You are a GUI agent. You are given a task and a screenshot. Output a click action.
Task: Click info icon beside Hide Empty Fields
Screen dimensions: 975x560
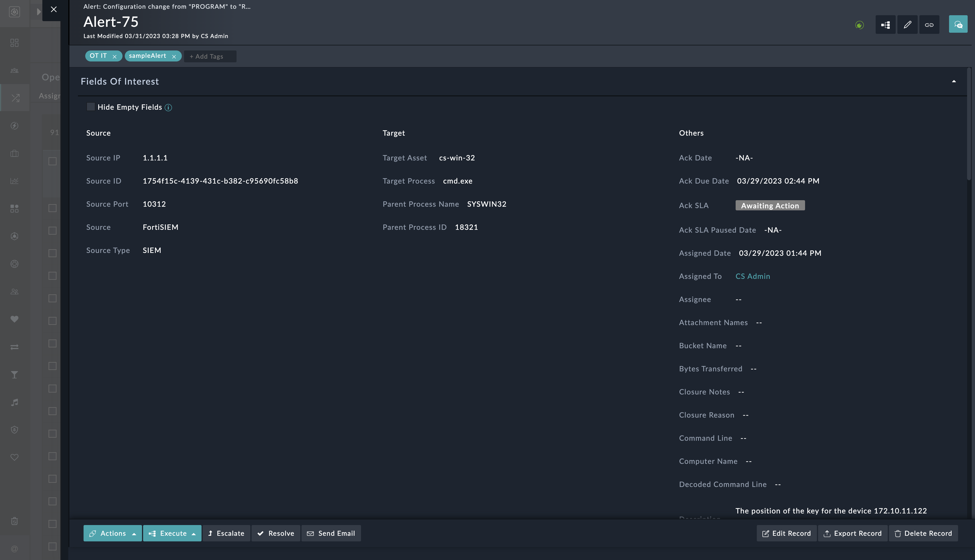pos(168,107)
